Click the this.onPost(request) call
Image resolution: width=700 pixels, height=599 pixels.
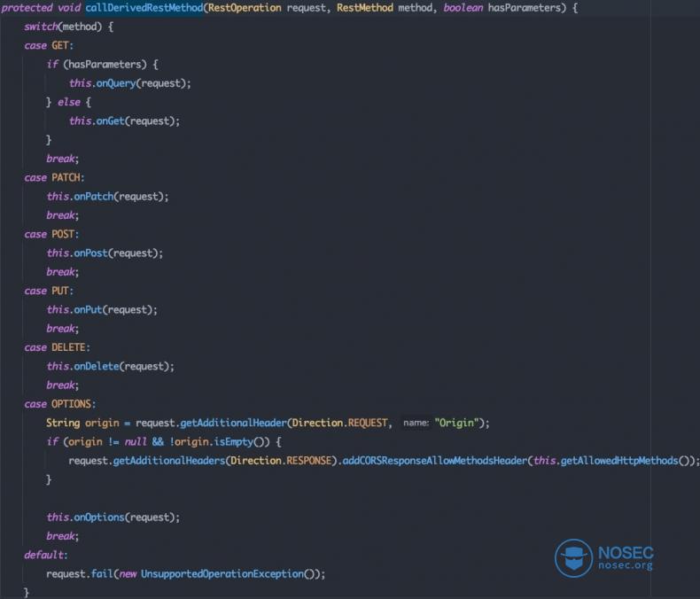tap(105, 253)
